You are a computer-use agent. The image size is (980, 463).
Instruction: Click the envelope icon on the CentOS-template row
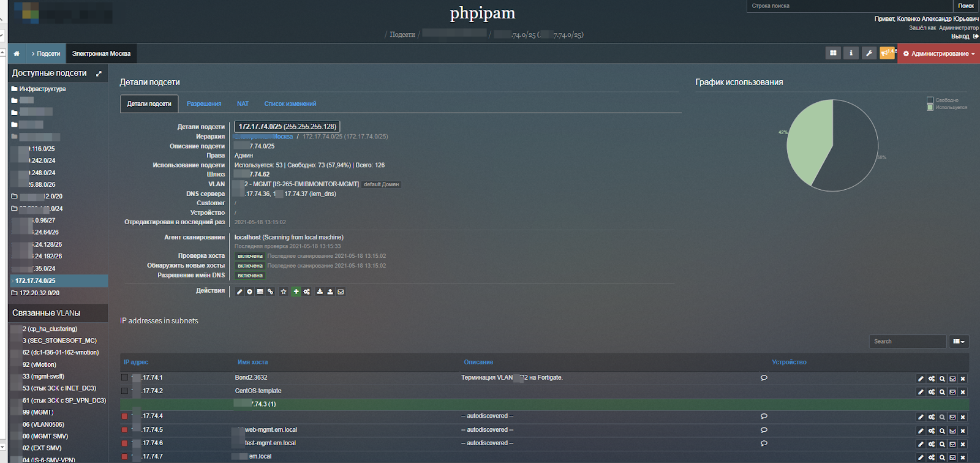click(952, 392)
